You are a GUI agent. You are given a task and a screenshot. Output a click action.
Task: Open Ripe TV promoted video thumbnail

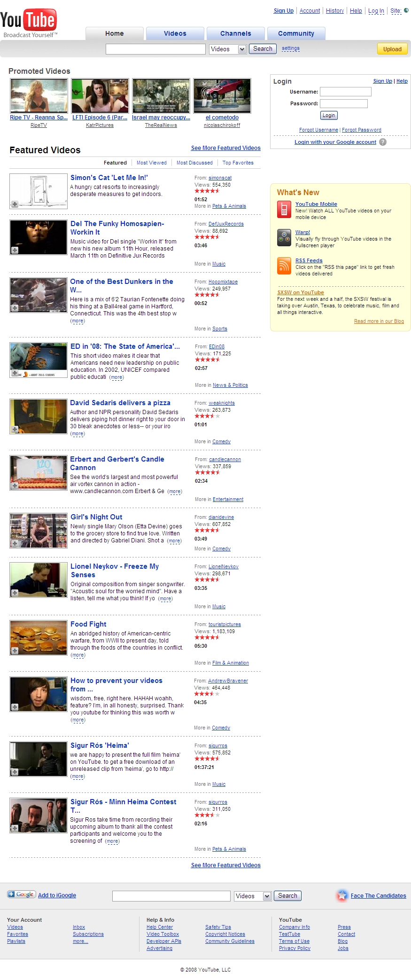(x=39, y=96)
